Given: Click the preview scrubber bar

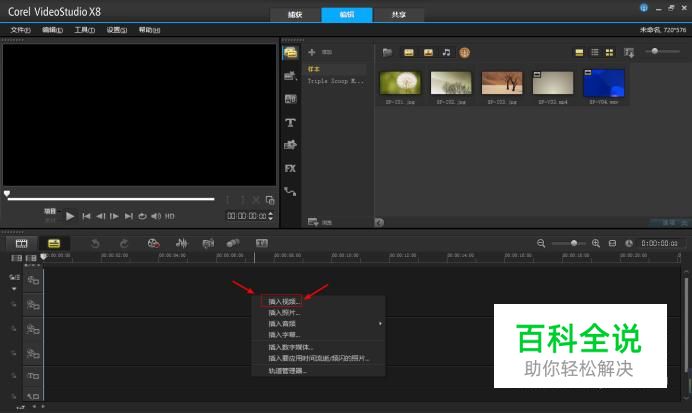Looking at the screenshot, I should [x=111, y=199].
